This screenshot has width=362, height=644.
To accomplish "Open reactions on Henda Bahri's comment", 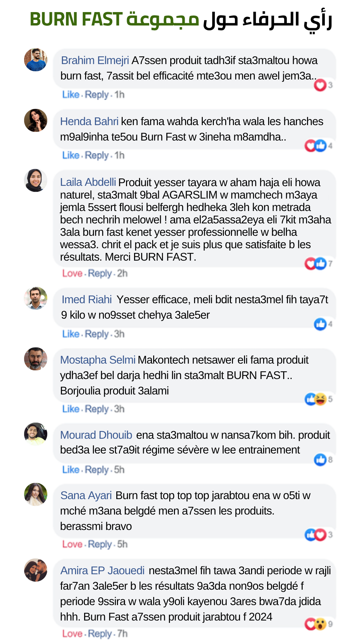I will 318,146.
